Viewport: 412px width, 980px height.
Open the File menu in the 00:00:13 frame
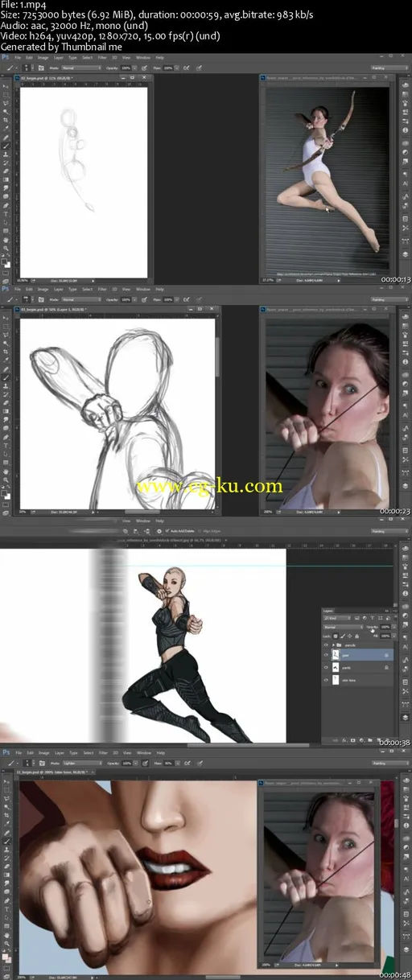pos(19,58)
